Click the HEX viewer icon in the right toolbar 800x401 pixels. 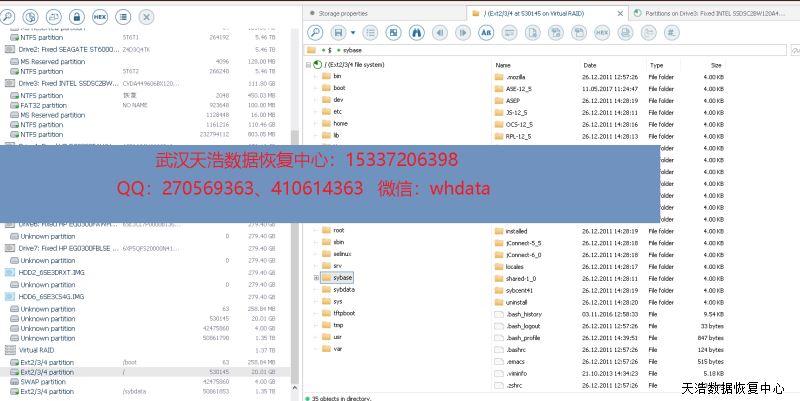click(601, 32)
